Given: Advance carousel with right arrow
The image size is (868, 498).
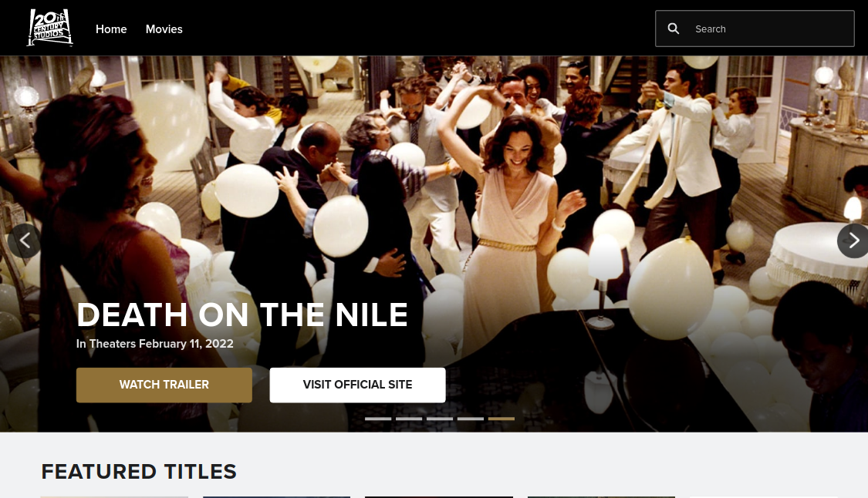Looking at the screenshot, I should (853, 241).
